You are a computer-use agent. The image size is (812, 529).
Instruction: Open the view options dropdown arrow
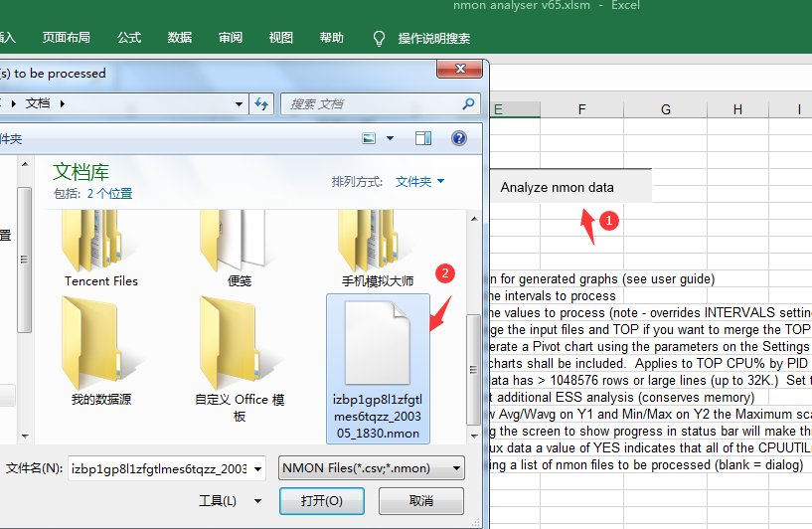click(x=390, y=138)
